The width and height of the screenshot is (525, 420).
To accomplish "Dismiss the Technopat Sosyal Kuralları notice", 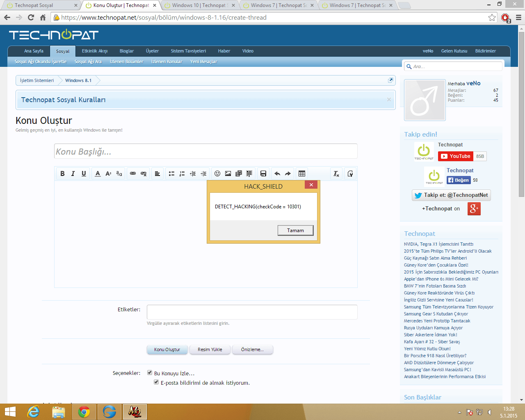I will point(389,99).
